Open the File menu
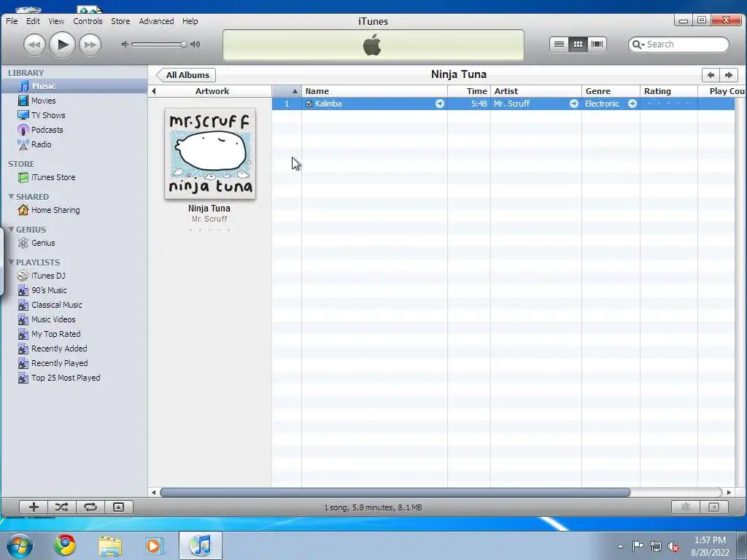This screenshot has height=560, width=747. pyautogui.click(x=12, y=21)
